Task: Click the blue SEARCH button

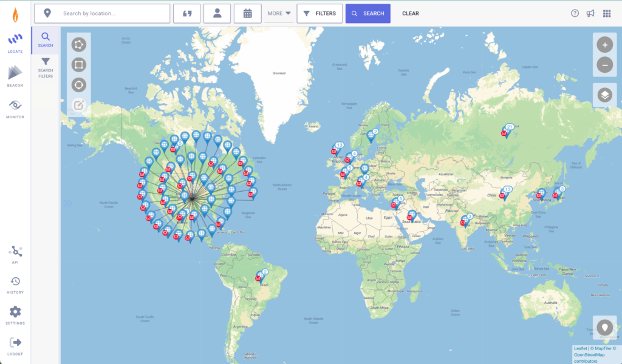Action: click(367, 13)
